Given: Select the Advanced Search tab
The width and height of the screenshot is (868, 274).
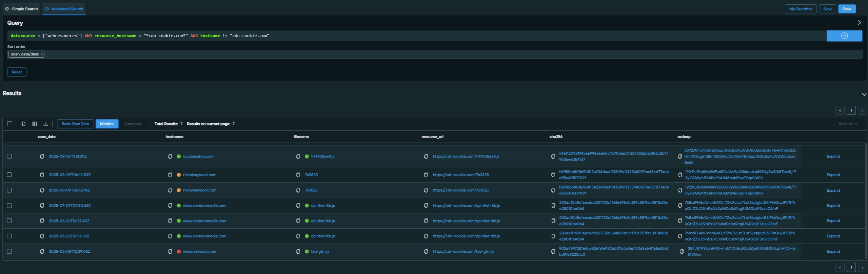Looking at the screenshot, I should coord(64,9).
